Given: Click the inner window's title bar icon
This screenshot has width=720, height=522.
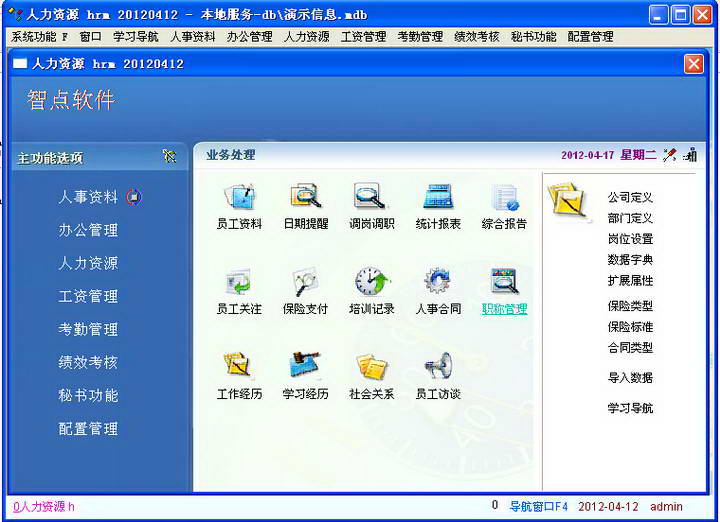Looking at the screenshot, I should [x=20, y=63].
